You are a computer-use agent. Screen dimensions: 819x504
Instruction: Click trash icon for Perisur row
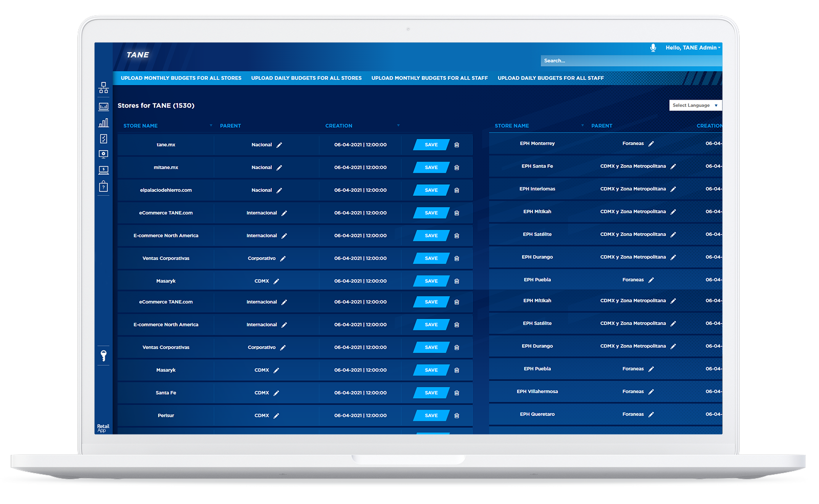[x=457, y=415]
